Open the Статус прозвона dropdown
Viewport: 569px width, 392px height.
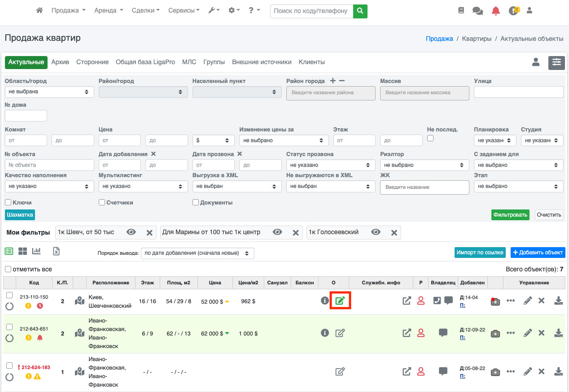click(331, 165)
